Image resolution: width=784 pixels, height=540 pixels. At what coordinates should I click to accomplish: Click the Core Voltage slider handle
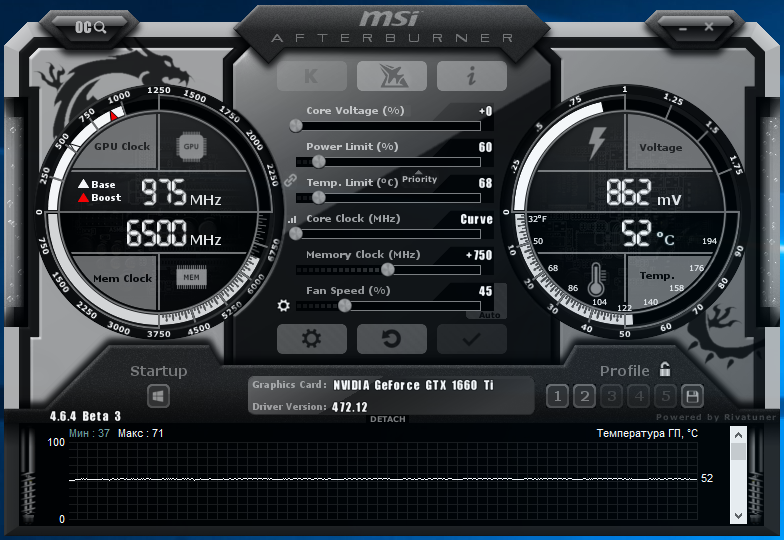296,126
